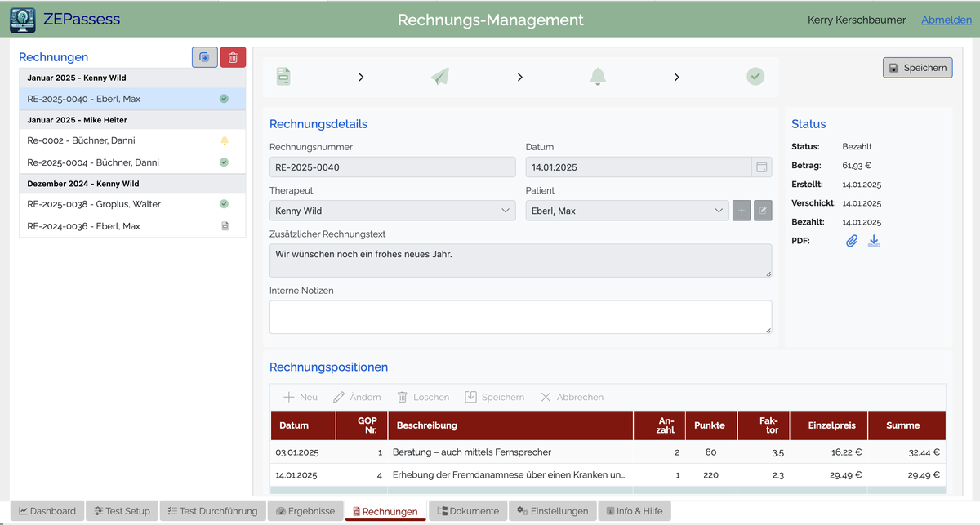Click group header 'Januar 2025 - Mike Heiter'
980x525 pixels.
coord(132,120)
